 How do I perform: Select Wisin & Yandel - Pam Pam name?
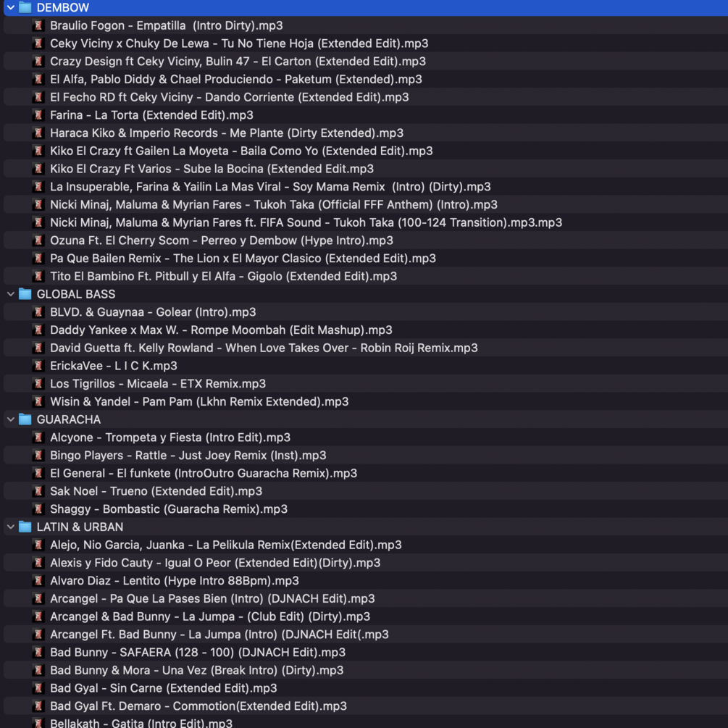coord(199,401)
